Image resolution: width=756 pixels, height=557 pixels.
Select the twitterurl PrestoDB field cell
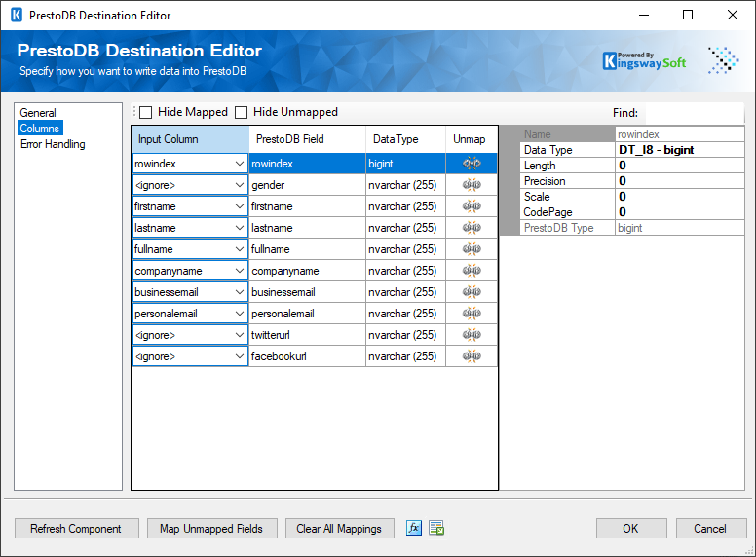(x=307, y=335)
